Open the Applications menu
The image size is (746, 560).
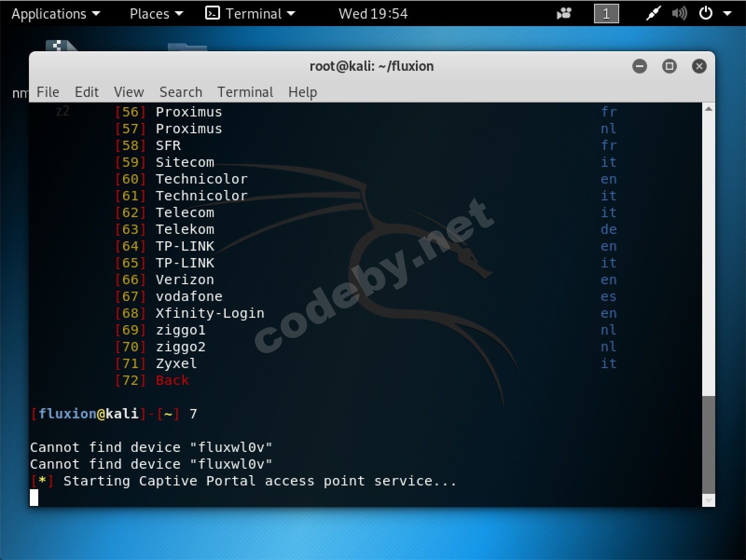(55, 14)
